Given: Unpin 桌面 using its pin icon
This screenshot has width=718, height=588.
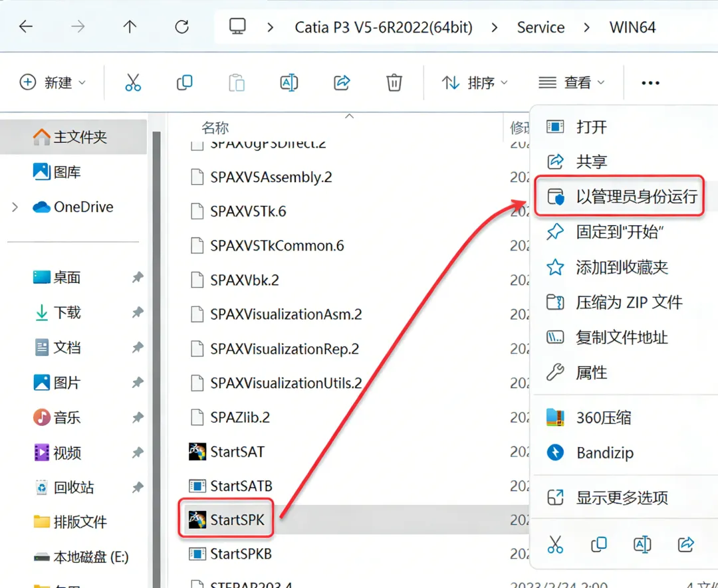Looking at the screenshot, I should coord(138,277).
